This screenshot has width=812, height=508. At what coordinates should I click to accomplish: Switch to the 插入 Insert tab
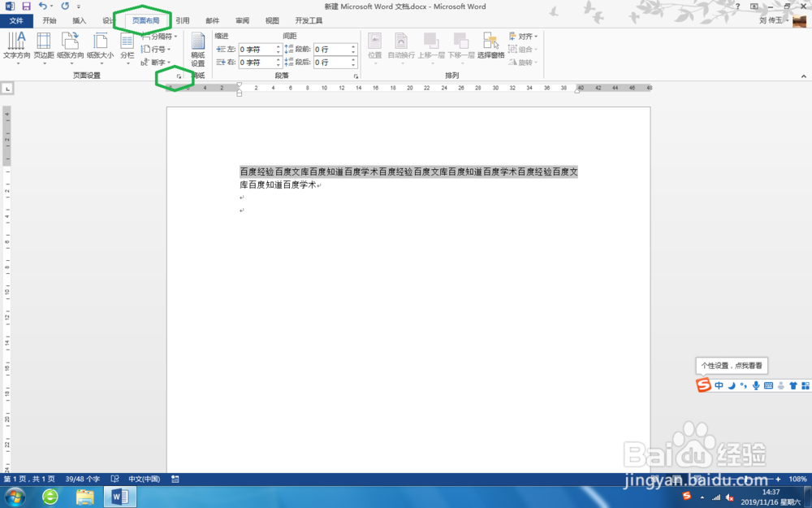(80, 21)
